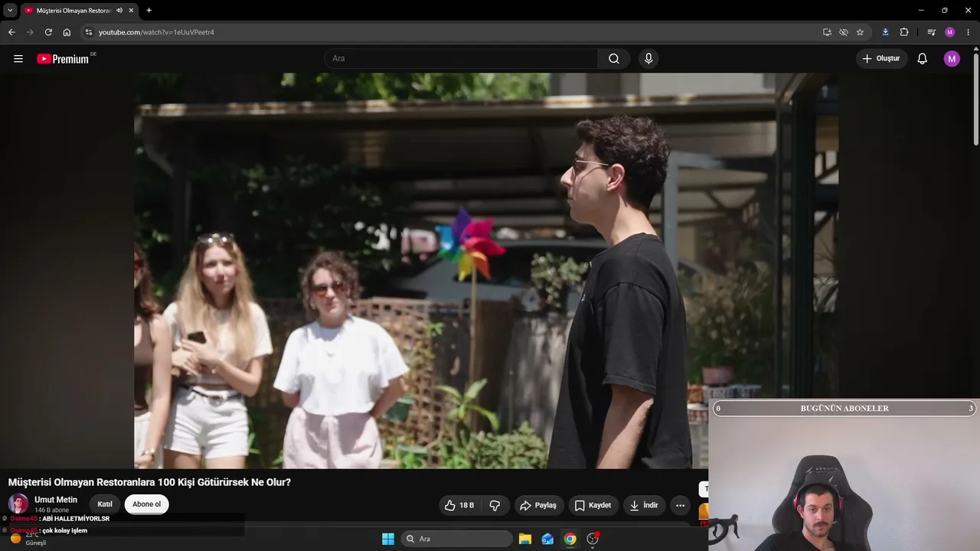This screenshot has width=980, height=551.
Task: Go back in the browser
Action: [x=11, y=32]
